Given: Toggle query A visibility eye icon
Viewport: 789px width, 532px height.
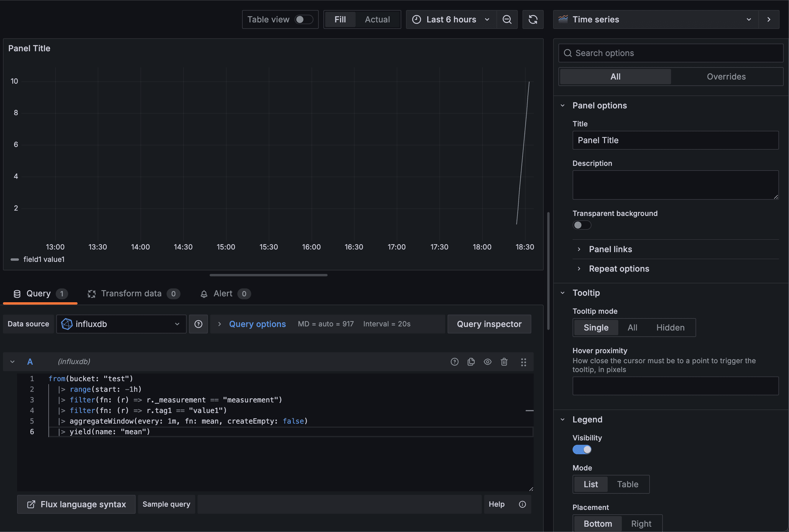Looking at the screenshot, I should 488,362.
